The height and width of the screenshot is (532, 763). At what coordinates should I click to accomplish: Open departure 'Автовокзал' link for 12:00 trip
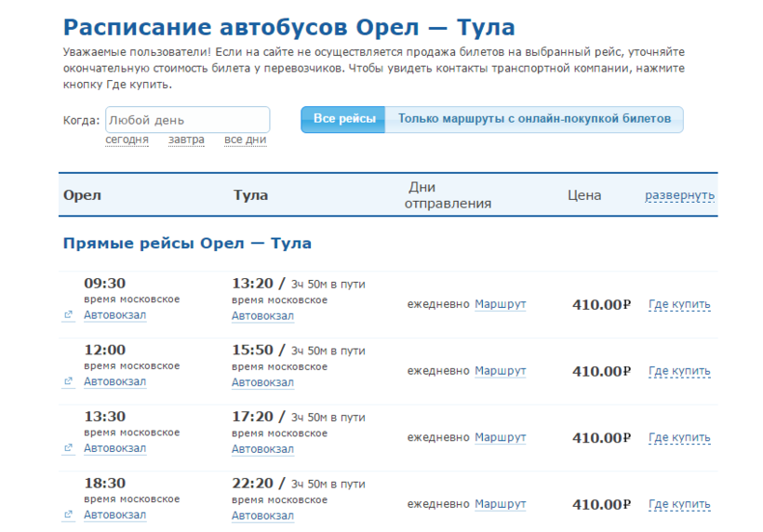114,381
